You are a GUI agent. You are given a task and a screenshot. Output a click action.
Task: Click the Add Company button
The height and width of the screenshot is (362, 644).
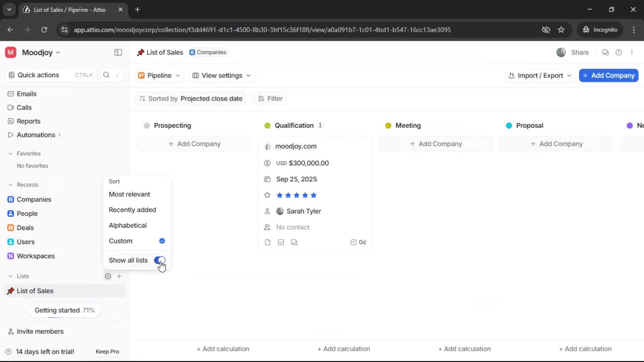608,75
